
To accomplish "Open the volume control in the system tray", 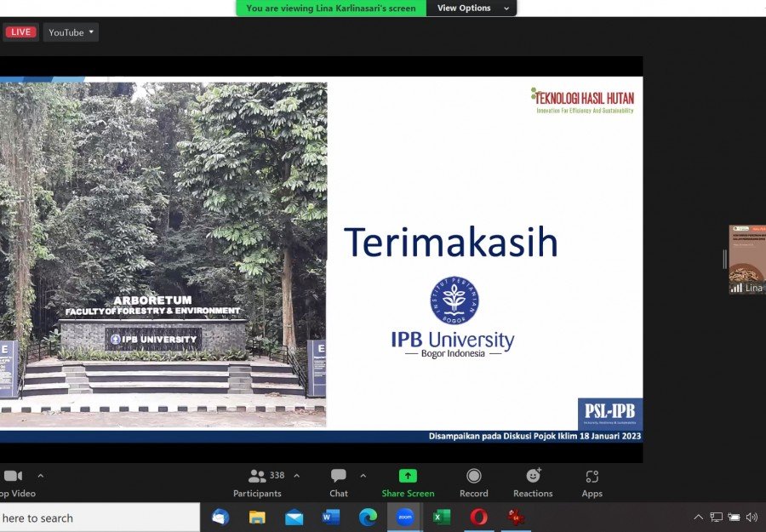I will [752, 518].
